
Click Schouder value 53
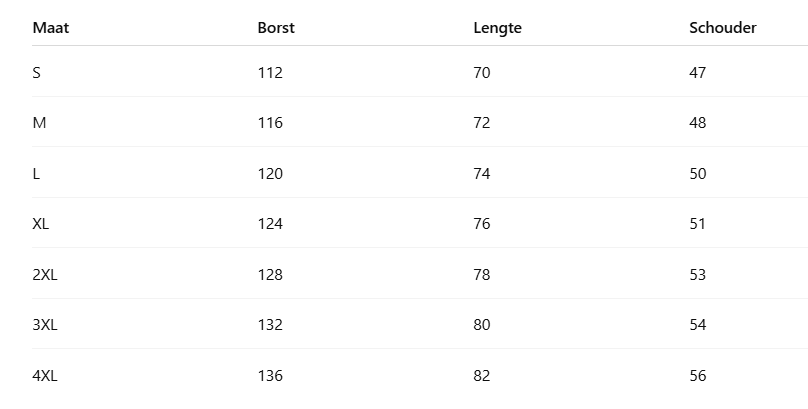pyautogui.click(x=698, y=274)
